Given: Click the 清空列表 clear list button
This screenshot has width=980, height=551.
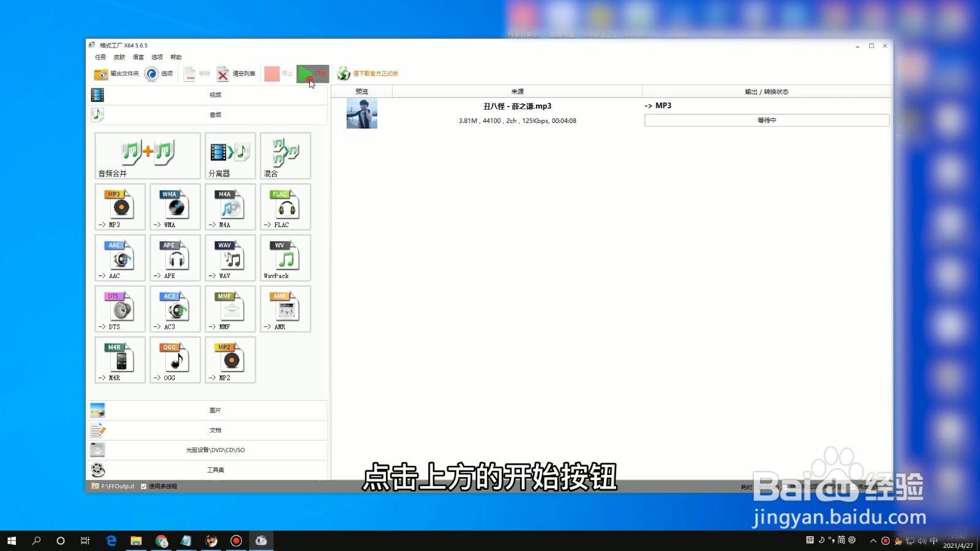Looking at the screenshot, I should 238,74.
